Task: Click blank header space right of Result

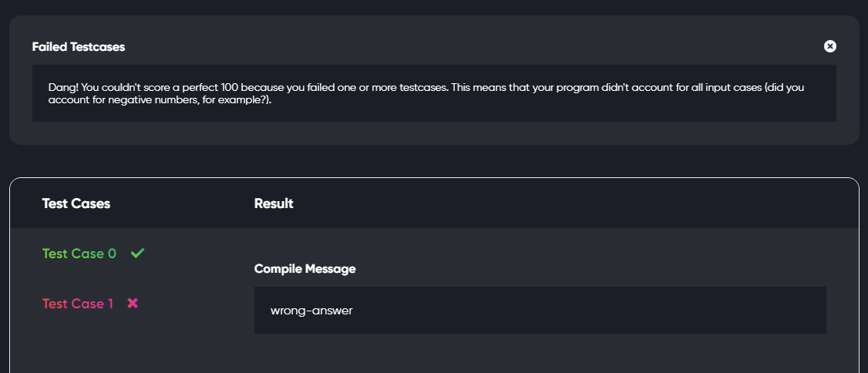Action: [x=553, y=203]
